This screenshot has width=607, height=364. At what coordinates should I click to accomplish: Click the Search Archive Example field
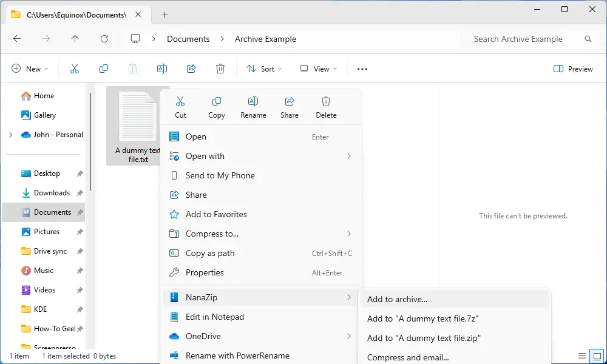pyautogui.click(x=528, y=39)
